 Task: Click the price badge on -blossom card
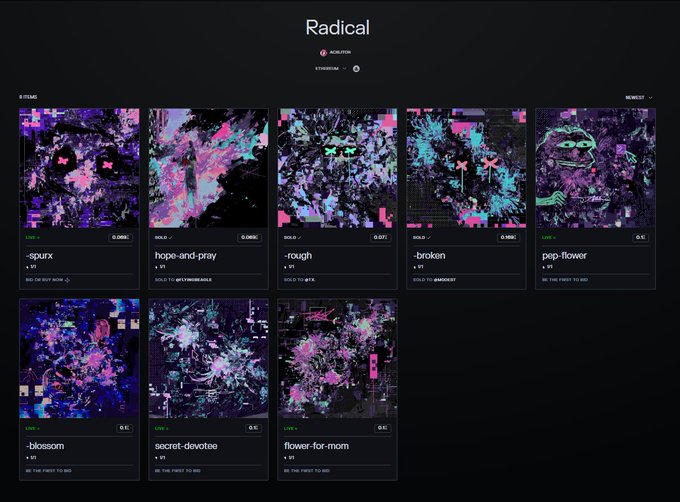tap(124, 428)
